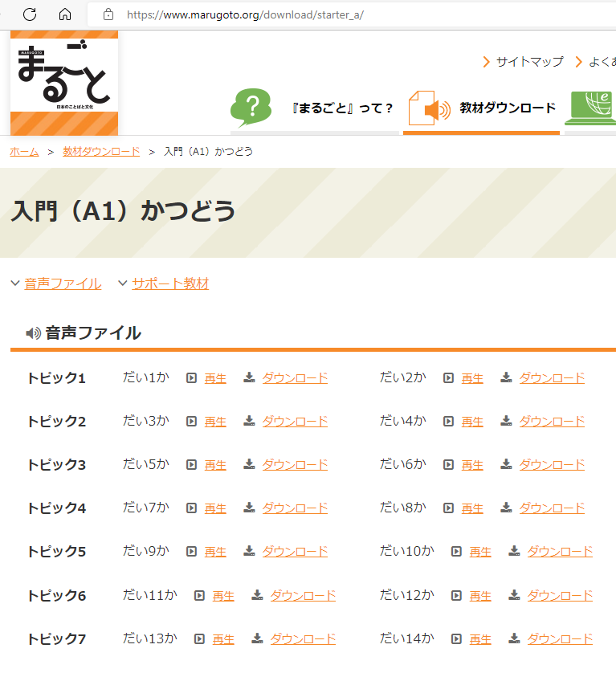Open the サイトマップ link

(x=530, y=62)
